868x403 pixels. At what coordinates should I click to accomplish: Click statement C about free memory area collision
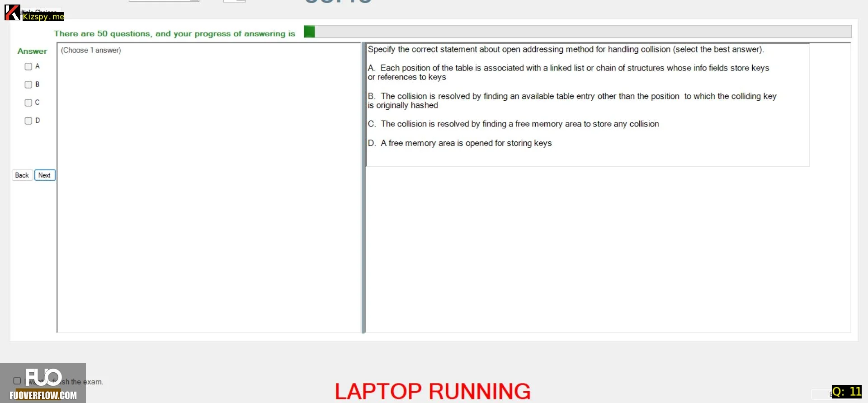(x=513, y=124)
